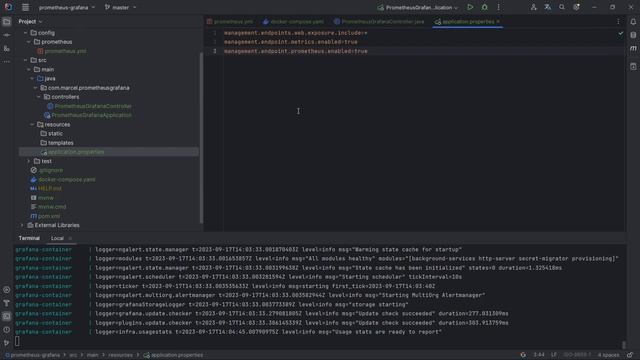Click the 4 spaces indent widget
This screenshot has width=640, height=360.
pos(608,355)
